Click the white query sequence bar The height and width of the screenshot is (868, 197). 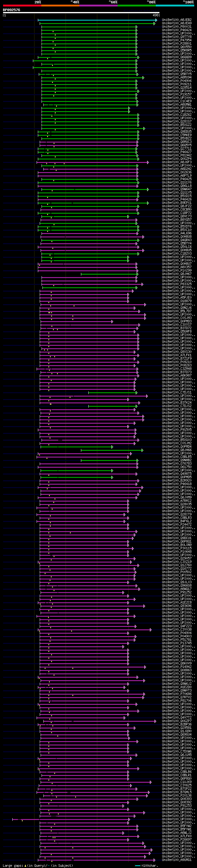(81, 12)
